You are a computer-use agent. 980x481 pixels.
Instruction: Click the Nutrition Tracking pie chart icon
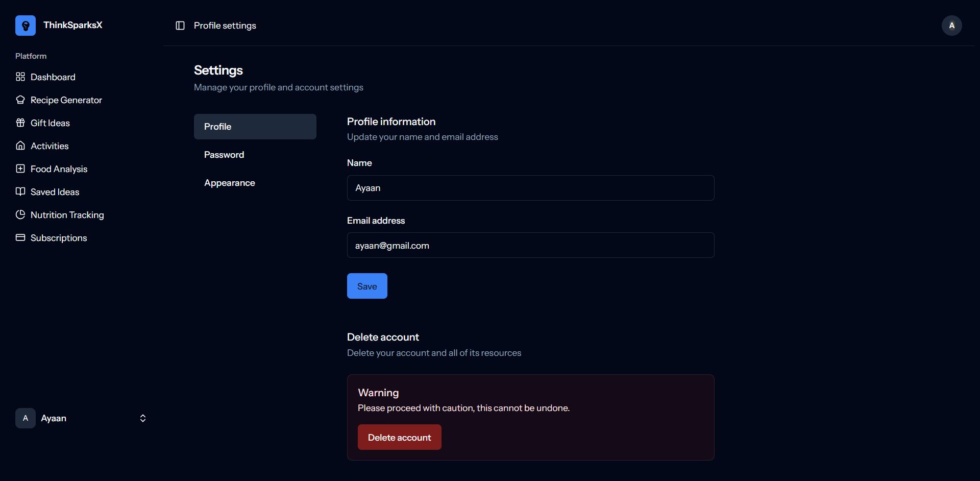click(x=20, y=214)
